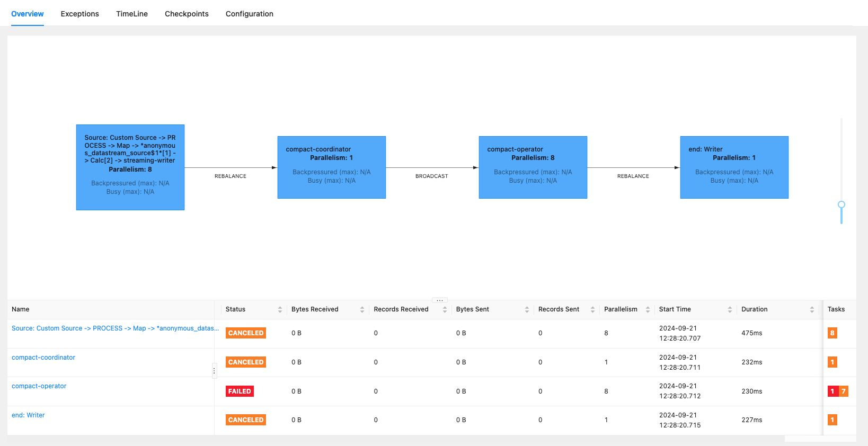Open the Exceptions tab
Screen dimensions: 868x446
(80, 14)
